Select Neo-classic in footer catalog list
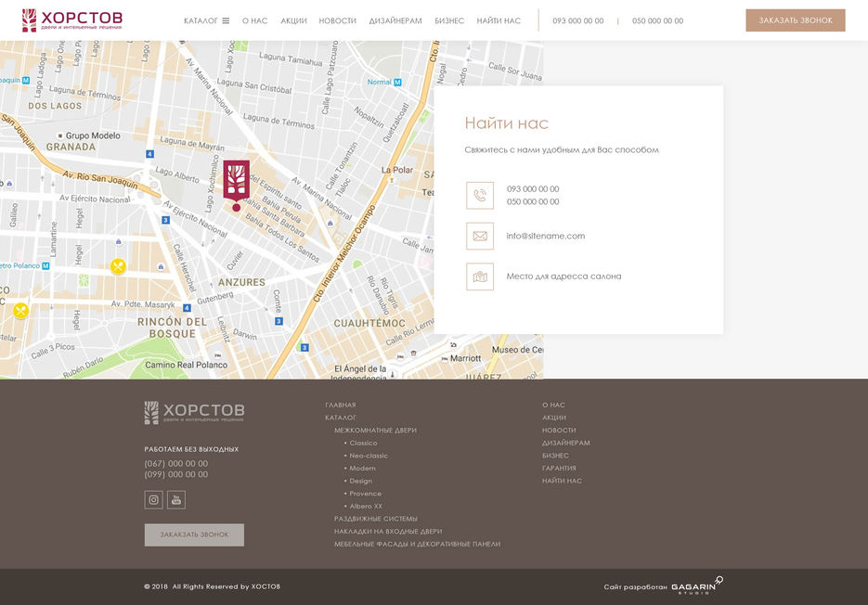 369,456
